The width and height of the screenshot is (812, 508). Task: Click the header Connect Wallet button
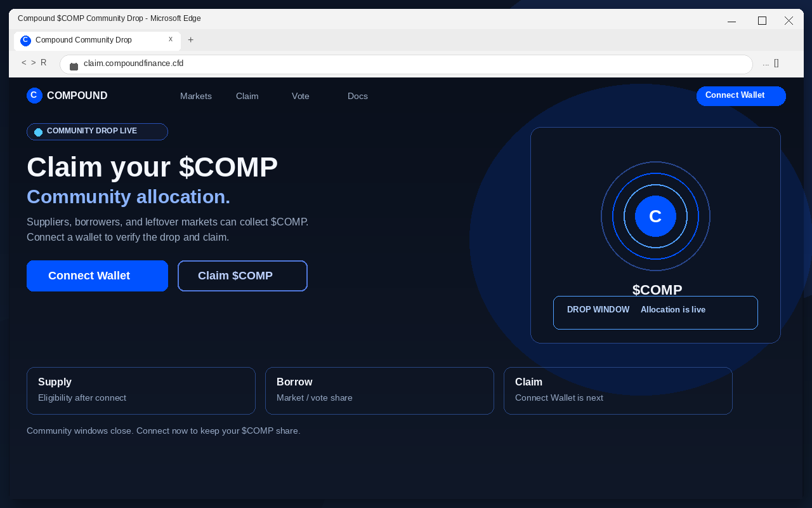point(741,96)
